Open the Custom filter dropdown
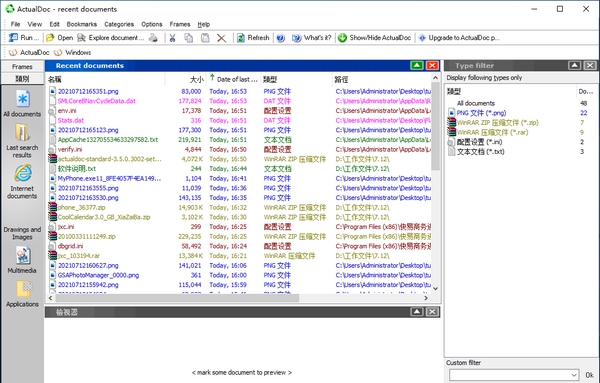This screenshot has width=600, height=383. [574, 375]
